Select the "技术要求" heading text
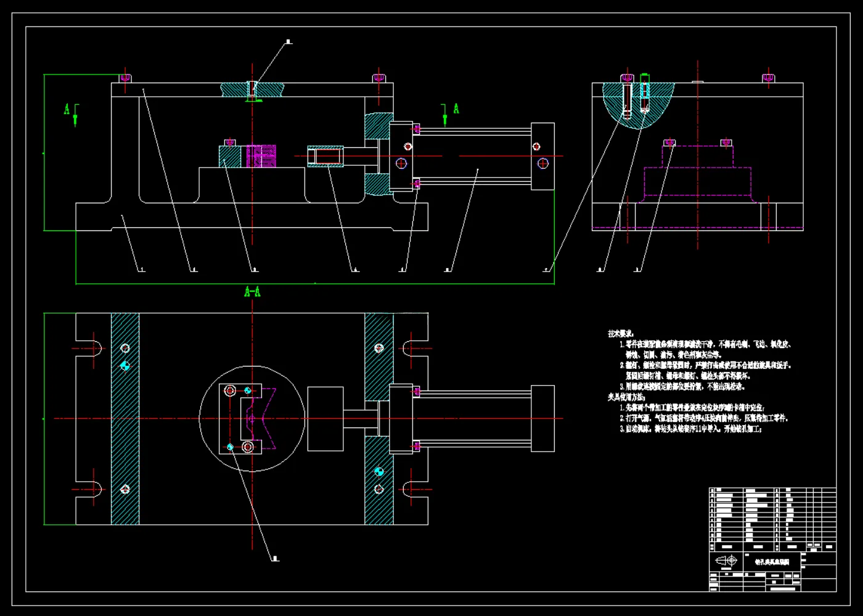Image resolution: width=863 pixels, height=616 pixels. point(621,333)
